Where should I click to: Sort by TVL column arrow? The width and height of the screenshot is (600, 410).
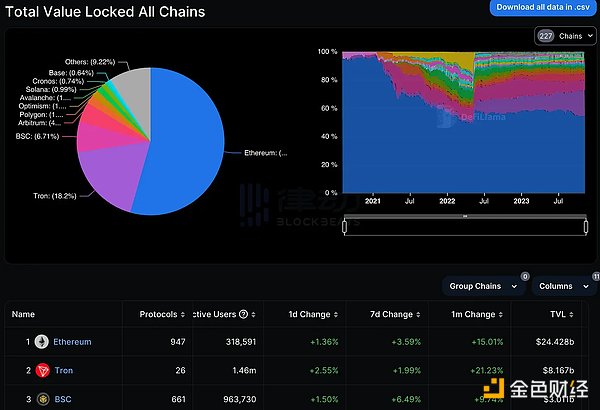click(x=577, y=314)
